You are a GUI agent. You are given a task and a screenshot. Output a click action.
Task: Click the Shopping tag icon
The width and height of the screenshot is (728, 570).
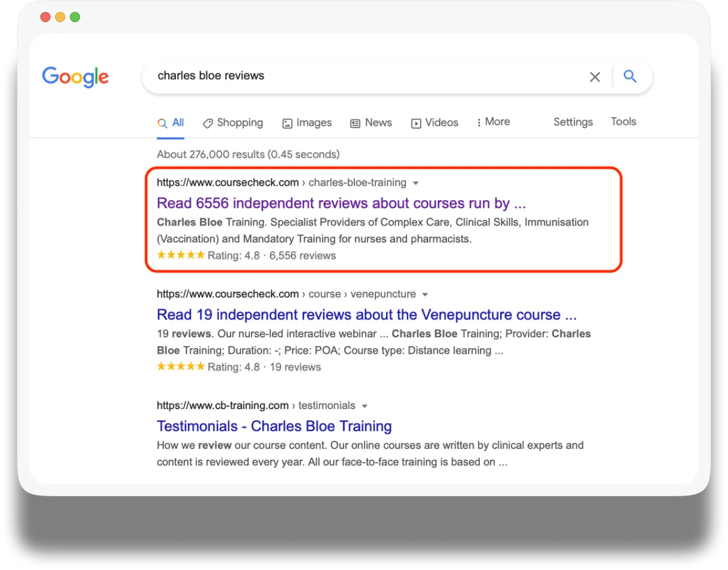[x=208, y=123]
